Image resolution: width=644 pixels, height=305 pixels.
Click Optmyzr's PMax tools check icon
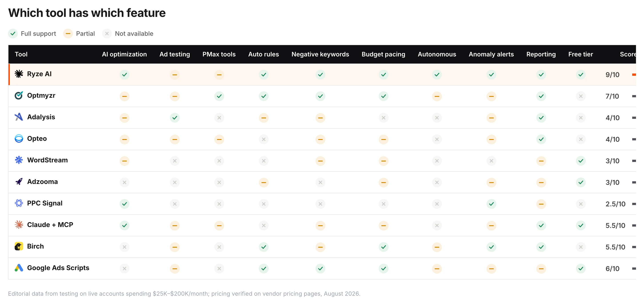(219, 96)
